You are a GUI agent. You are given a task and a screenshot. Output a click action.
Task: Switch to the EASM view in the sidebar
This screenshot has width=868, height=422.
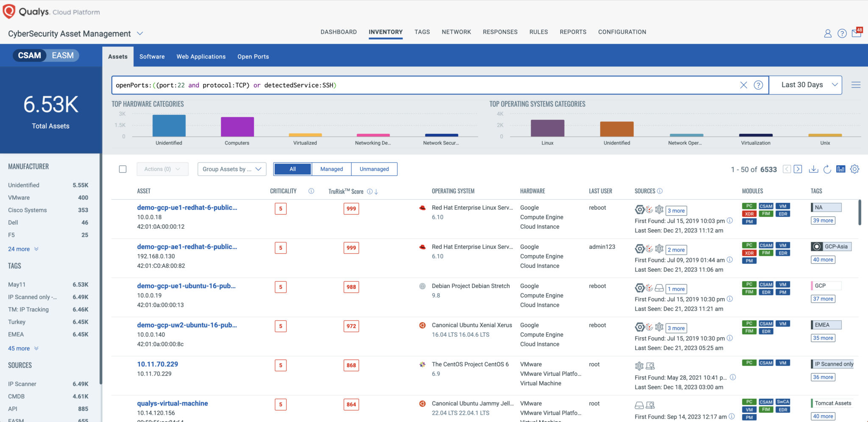[x=62, y=55]
